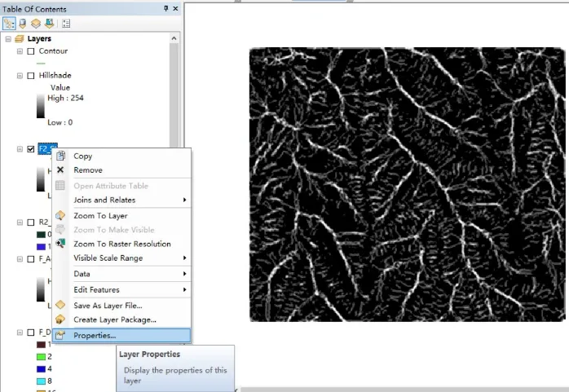Viewport: 569px width, 392px height.
Task: Click the Remove X icon in context menu
Action: click(x=60, y=170)
